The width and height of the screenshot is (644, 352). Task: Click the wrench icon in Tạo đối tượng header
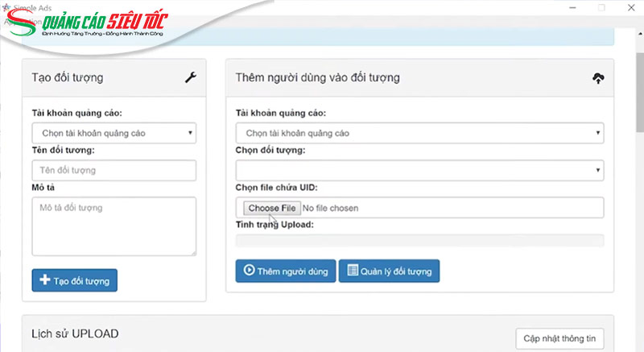click(191, 78)
